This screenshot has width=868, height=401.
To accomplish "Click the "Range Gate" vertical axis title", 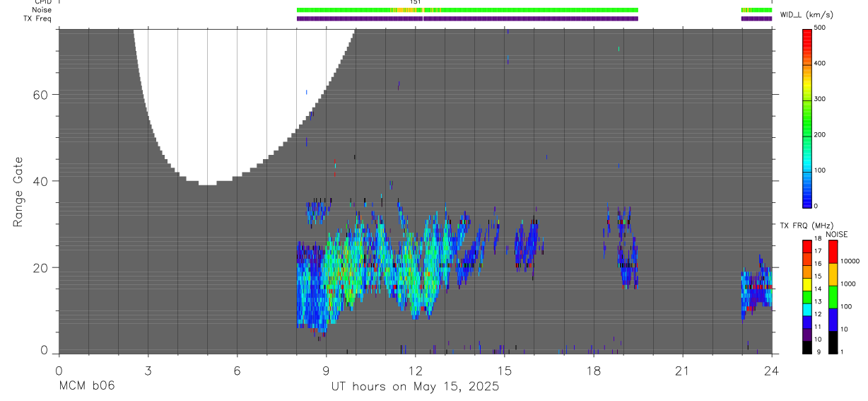I will coord(17,192).
